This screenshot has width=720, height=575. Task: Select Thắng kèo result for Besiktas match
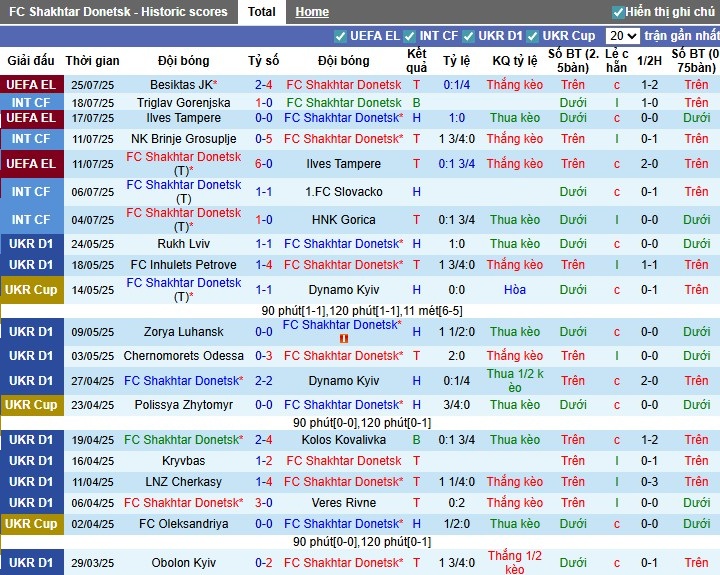[x=515, y=85]
